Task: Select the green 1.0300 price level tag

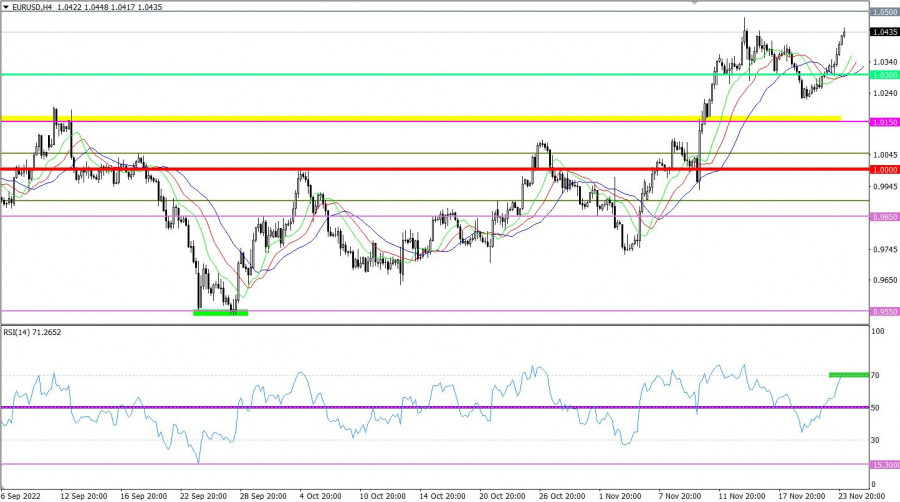Action: point(884,75)
